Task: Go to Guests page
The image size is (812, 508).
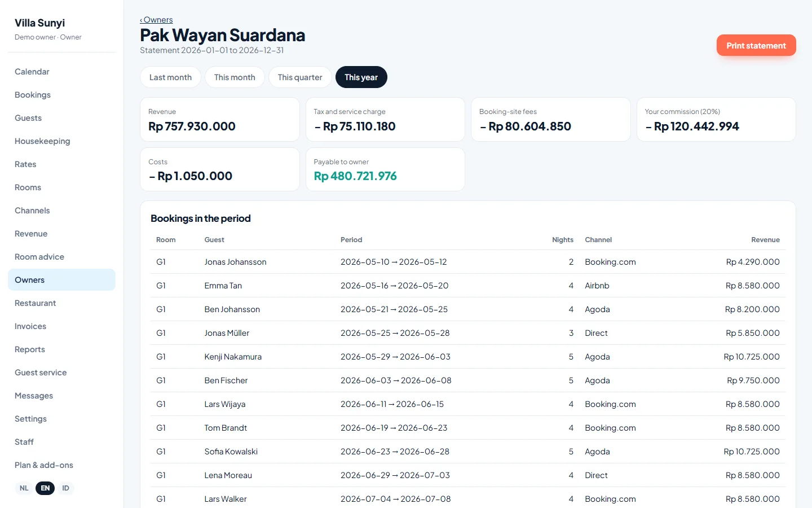Action: [x=61, y=118]
